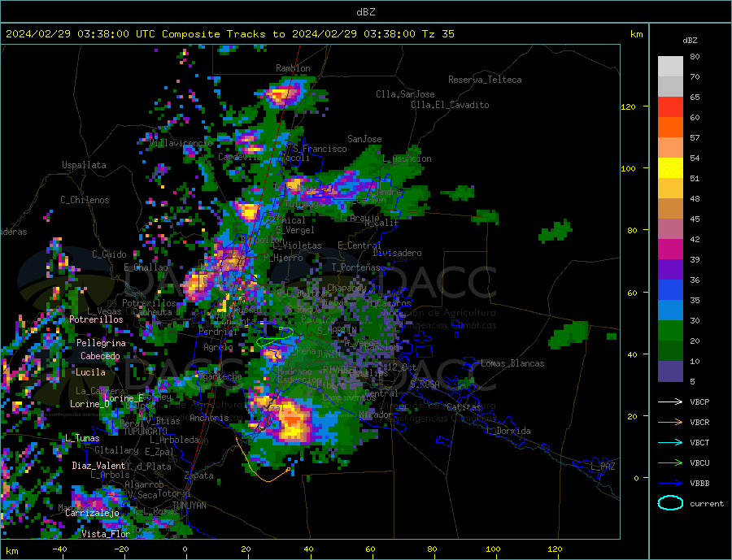The height and width of the screenshot is (560, 732).
Task: Click the Divisadero place label
Action: (397, 253)
